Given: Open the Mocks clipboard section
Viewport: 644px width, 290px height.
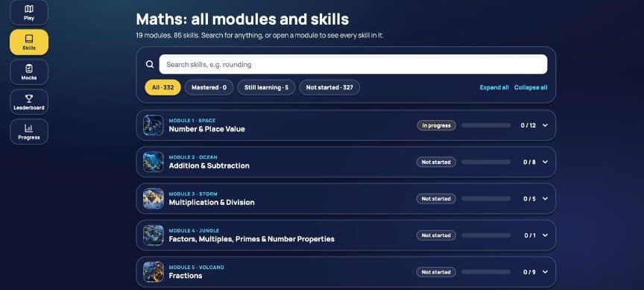Looking at the screenshot, I should click(x=29, y=72).
